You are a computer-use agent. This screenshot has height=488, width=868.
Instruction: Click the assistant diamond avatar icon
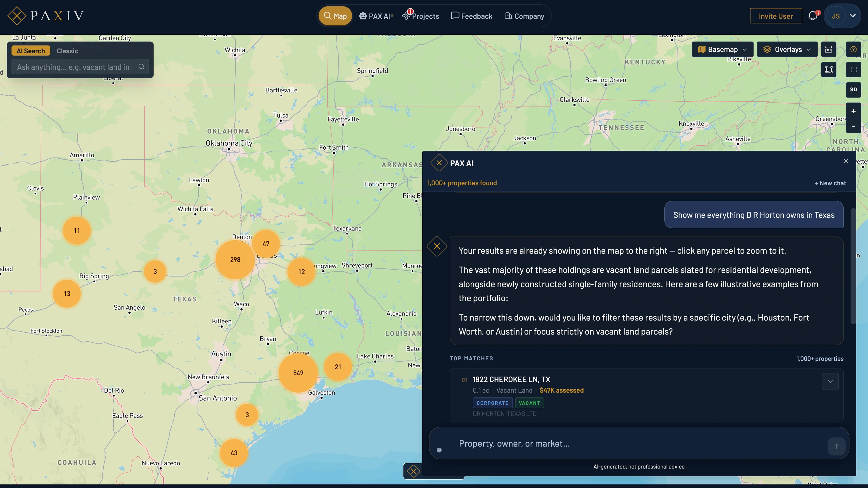(437, 246)
